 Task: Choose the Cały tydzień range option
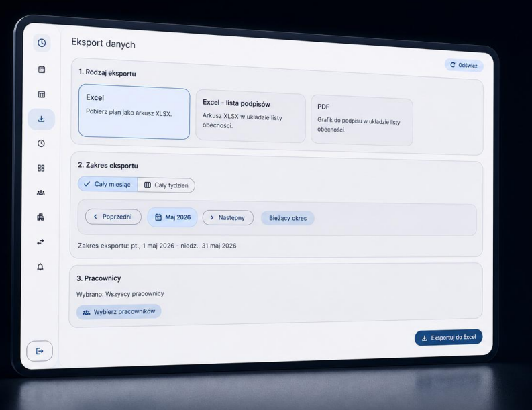coord(166,185)
